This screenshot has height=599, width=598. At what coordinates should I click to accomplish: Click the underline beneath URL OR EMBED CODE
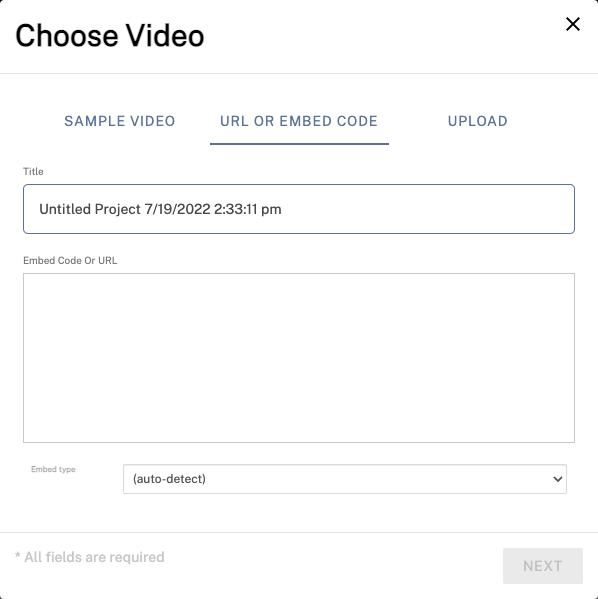tap(299, 144)
